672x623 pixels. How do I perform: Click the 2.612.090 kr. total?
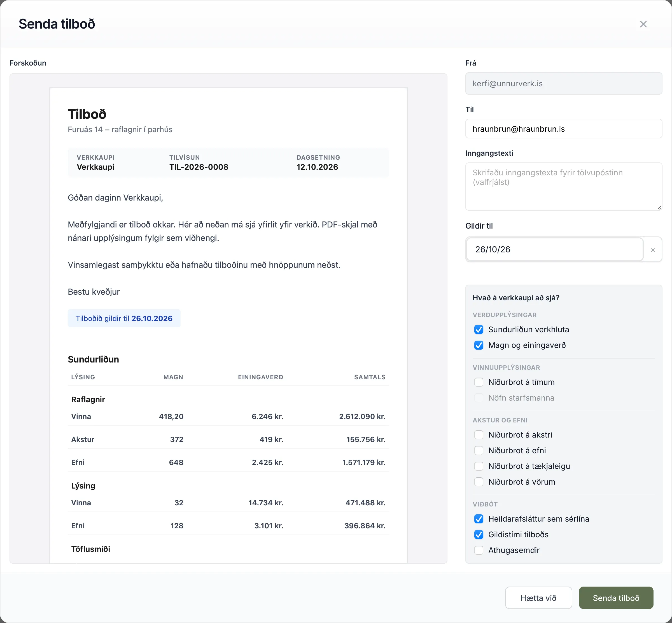point(362,417)
